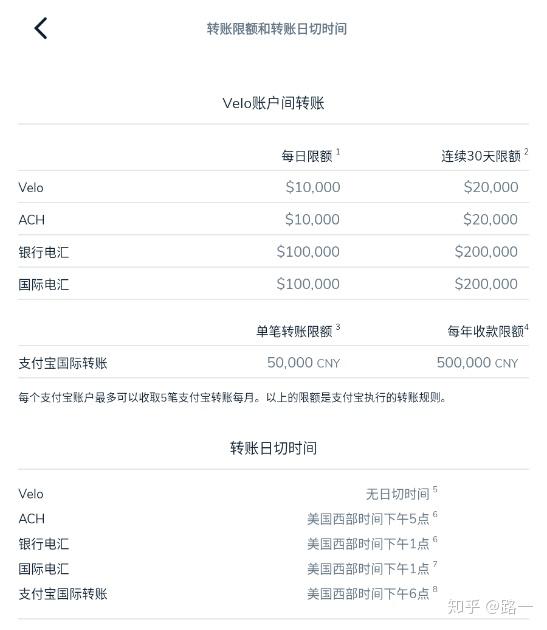This screenshot has width=547, height=630.
Task: Click the 转账日切时间 section heading
Action: (x=273, y=448)
